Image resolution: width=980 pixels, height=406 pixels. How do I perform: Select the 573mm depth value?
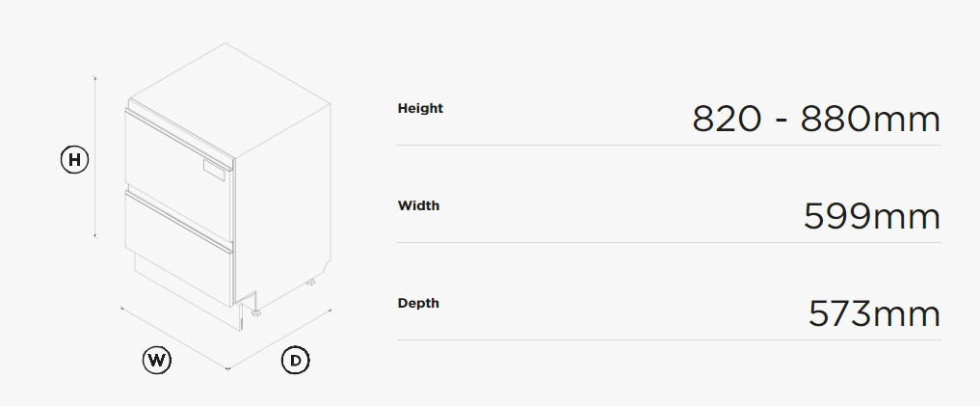pos(874,314)
